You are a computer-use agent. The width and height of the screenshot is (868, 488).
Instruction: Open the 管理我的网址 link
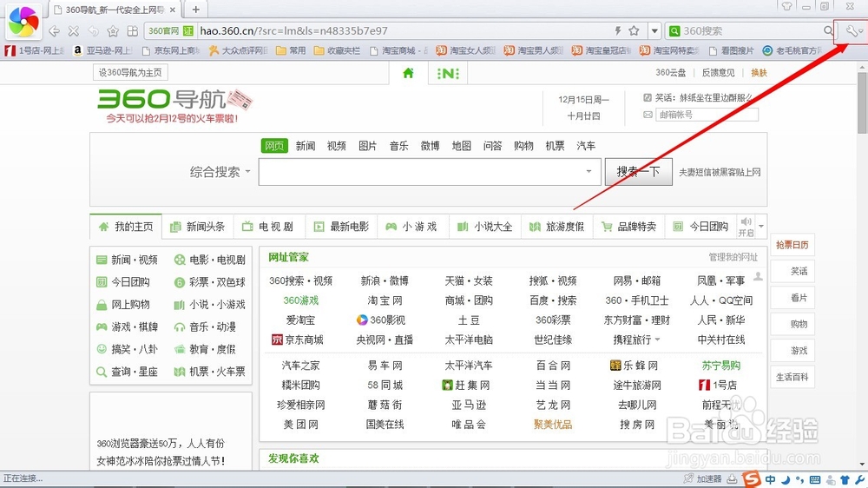[x=733, y=257]
